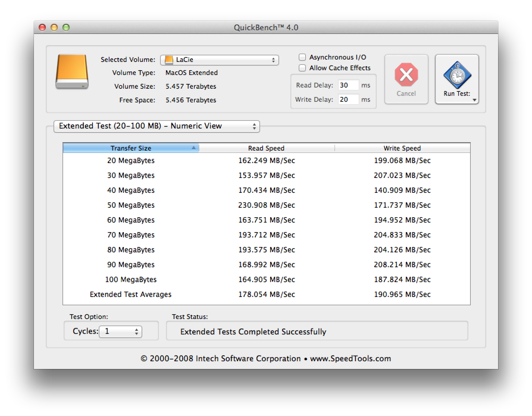Click write speed 207.023 MB/Sec

(x=402, y=175)
